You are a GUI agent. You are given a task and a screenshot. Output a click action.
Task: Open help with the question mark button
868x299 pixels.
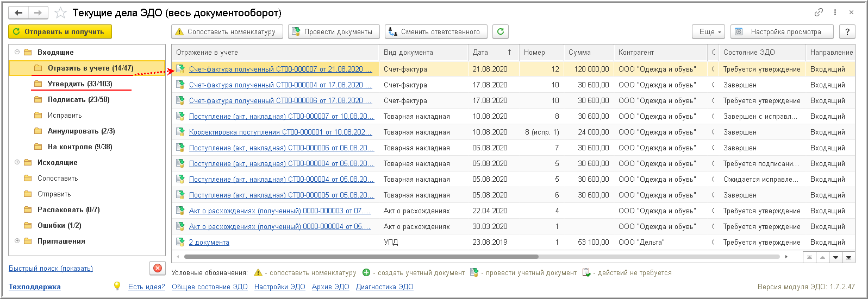[847, 31]
